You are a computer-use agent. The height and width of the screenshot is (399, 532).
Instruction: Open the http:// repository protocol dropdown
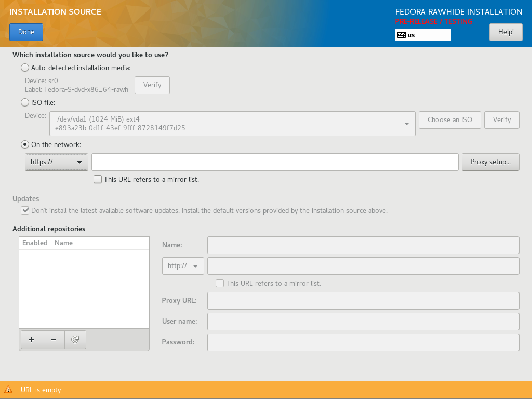pos(183,265)
